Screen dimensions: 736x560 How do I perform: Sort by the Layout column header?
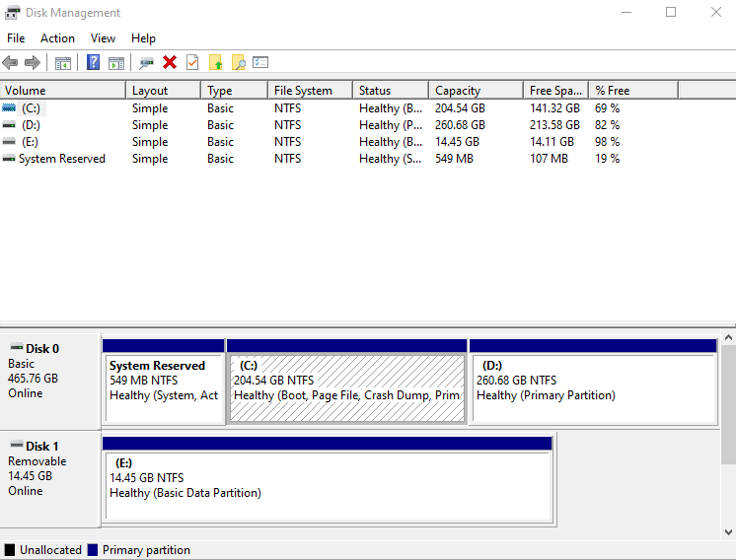(x=164, y=90)
